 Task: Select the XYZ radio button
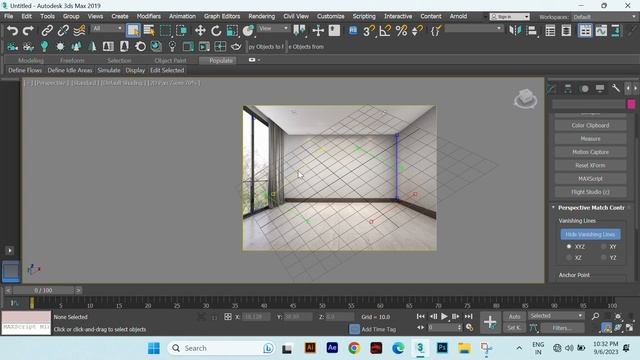click(x=569, y=247)
